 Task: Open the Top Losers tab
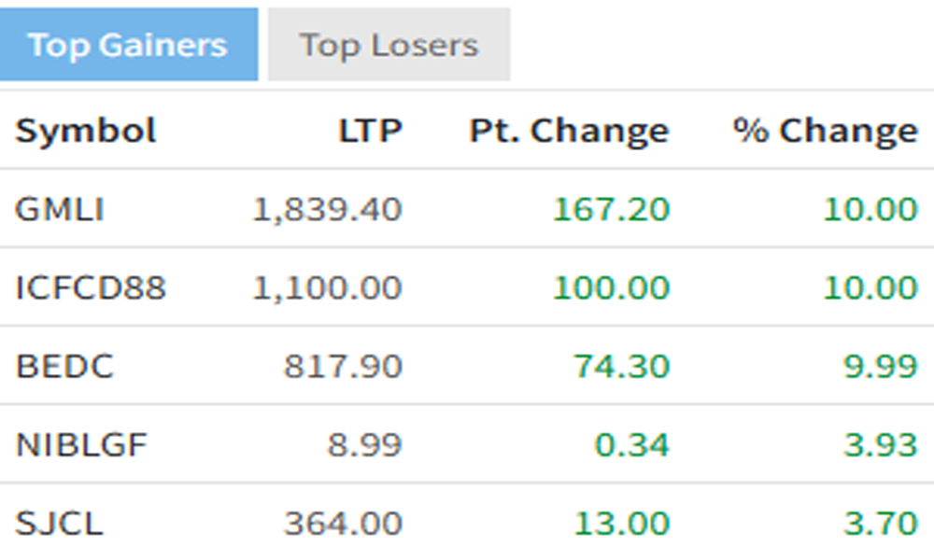[x=389, y=45]
